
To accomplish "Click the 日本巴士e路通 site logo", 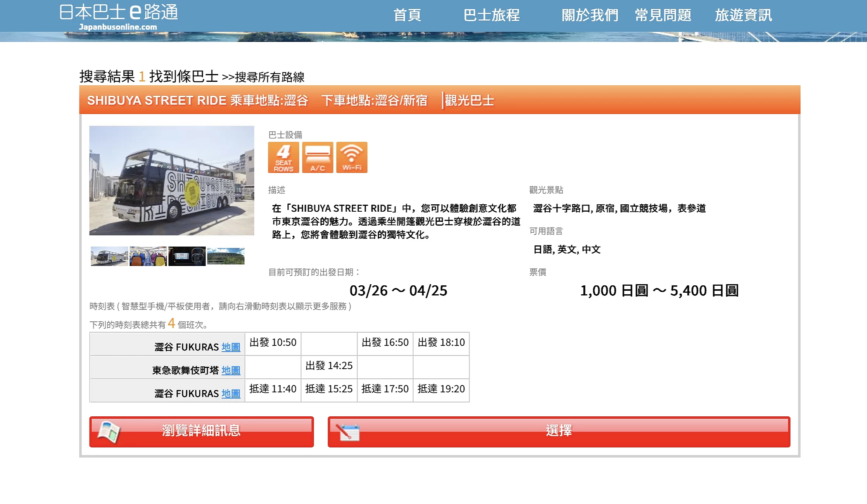I will pyautogui.click(x=119, y=17).
